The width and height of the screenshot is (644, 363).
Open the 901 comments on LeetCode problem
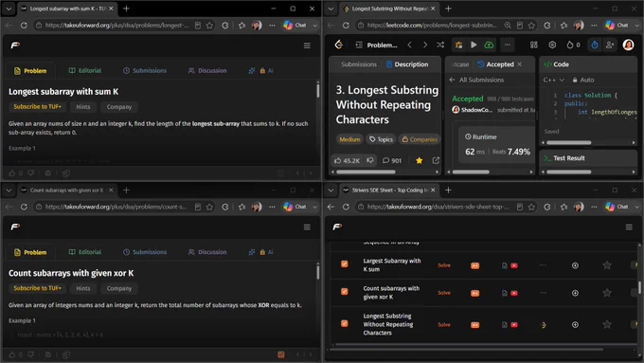[x=392, y=160]
